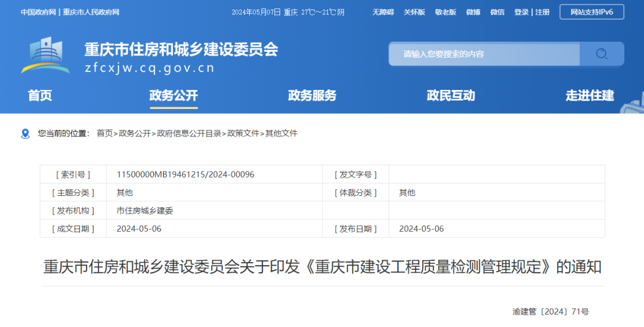Viewport: 644px width, 327px height.
Task: Click the 重庆市人民政府网 link
Action: coord(91,13)
